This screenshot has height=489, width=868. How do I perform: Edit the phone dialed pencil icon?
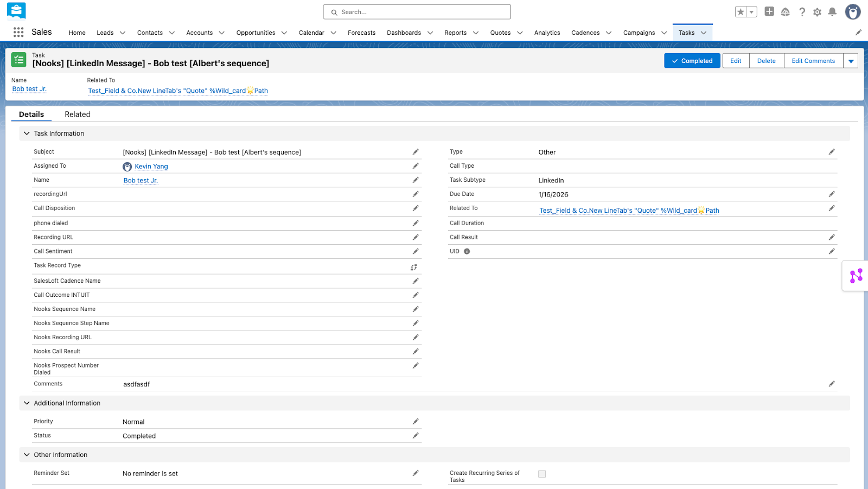click(x=416, y=223)
